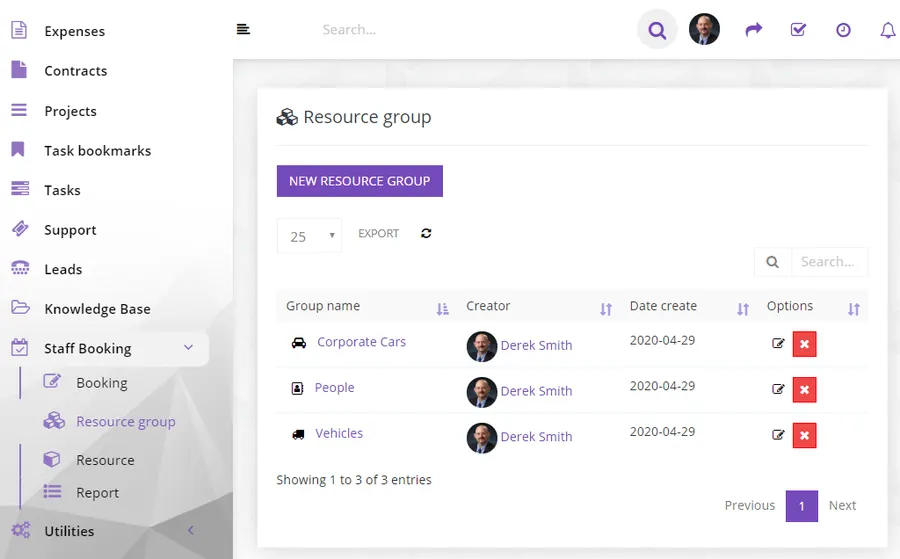900x559 pixels.
Task: Click the New Resource Group button
Action: (x=360, y=181)
